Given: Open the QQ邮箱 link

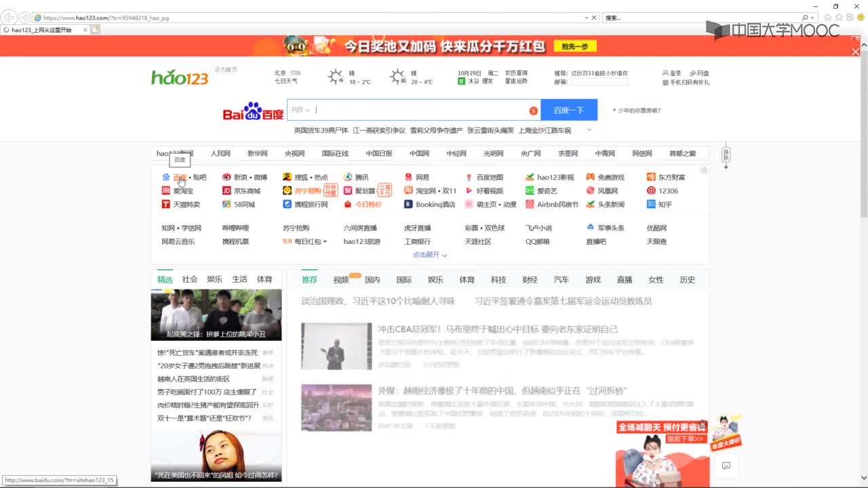Looking at the screenshot, I should pos(537,241).
